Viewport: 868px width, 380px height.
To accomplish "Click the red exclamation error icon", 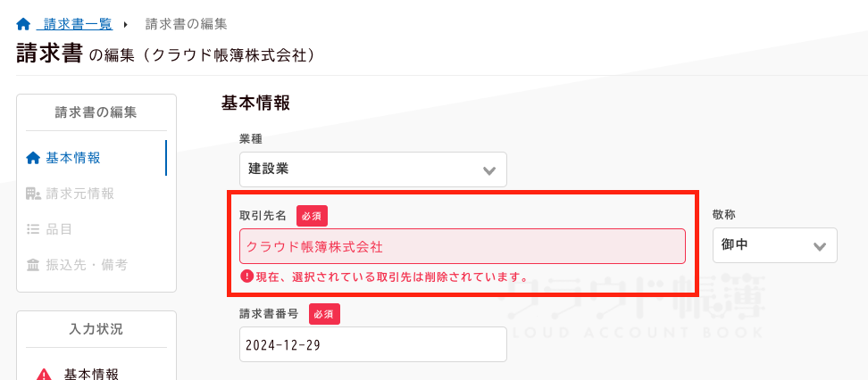I will click(246, 276).
